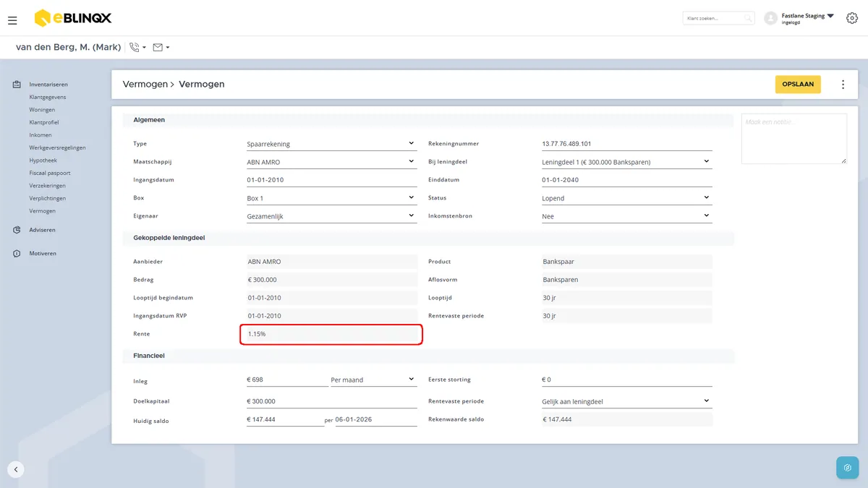Image resolution: width=868 pixels, height=488 pixels.
Task: Open the Maatschappij dropdown
Action: (x=332, y=162)
